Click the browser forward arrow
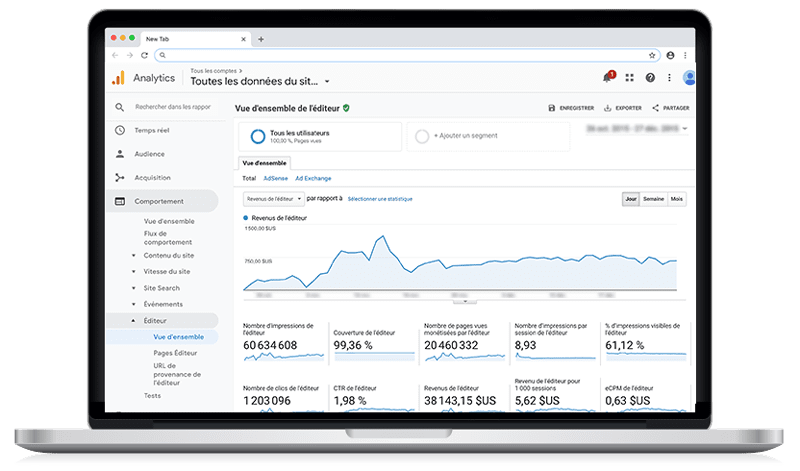Image resolution: width=800 pixels, height=471 pixels. coord(130,55)
